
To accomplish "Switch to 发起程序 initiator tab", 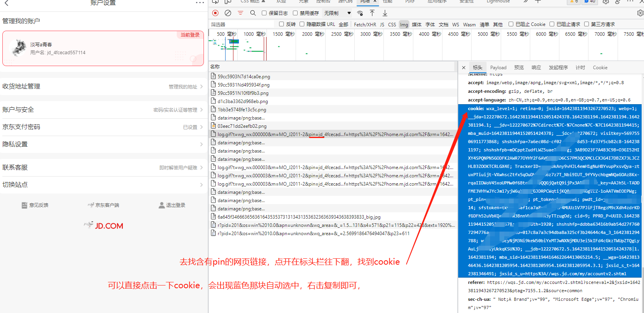I will click(x=558, y=68).
